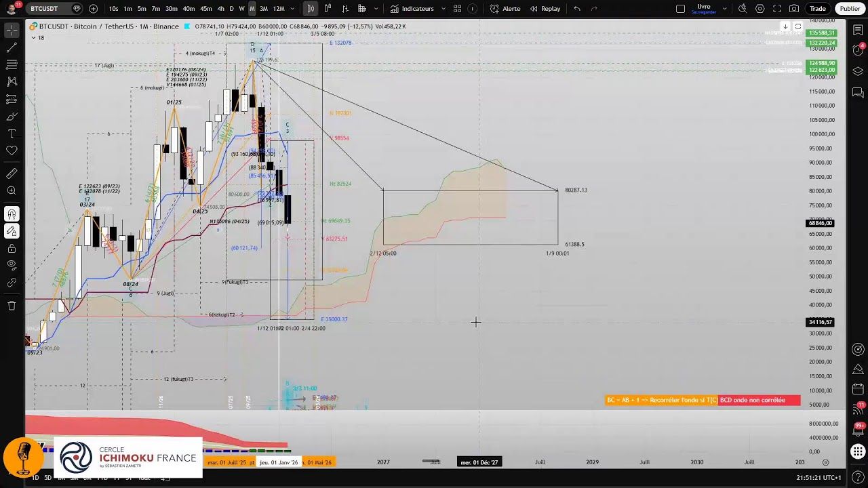Open the Indicateurs panel
Viewport: 868px width, 488px height.
click(412, 9)
